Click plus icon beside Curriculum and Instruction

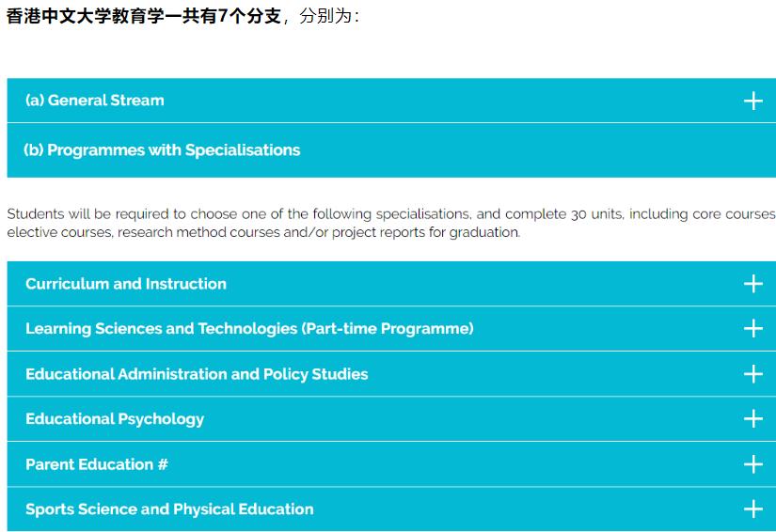pyautogui.click(x=752, y=284)
